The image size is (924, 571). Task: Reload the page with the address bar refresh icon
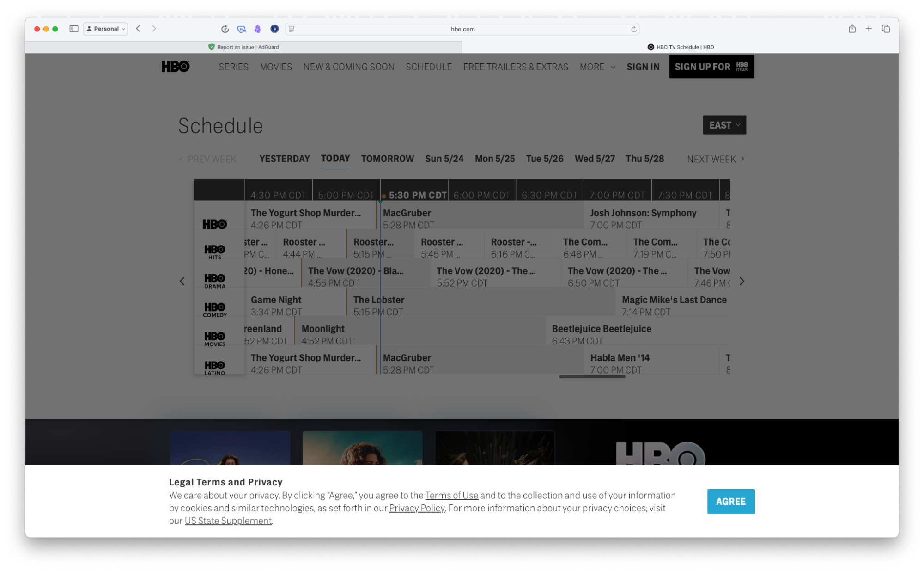634,29
